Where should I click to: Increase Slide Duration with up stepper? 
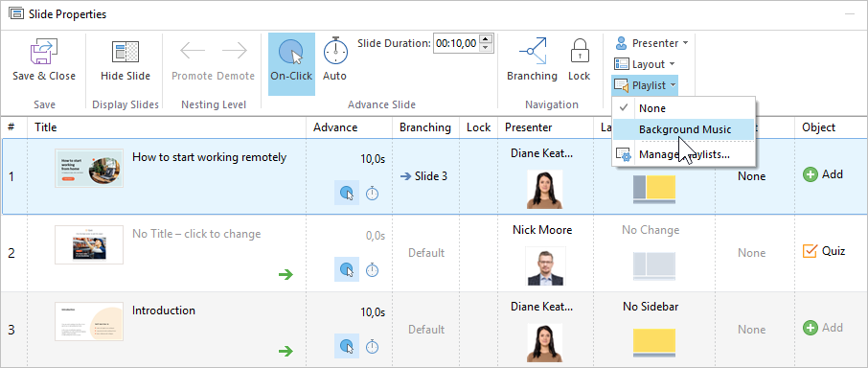pyautogui.click(x=486, y=38)
